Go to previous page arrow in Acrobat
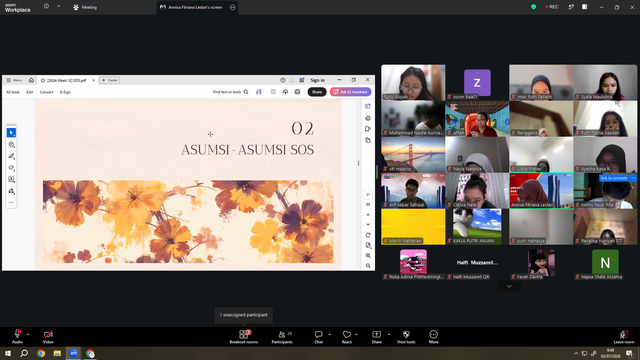The image size is (640, 360). (x=368, y=214)
